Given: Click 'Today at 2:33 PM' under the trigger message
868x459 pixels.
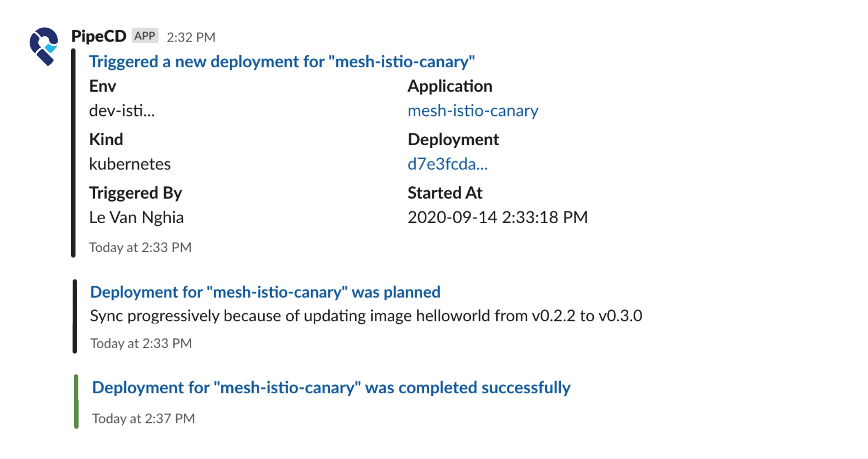Looking at the screenshot, I should (x=140, y=247).
